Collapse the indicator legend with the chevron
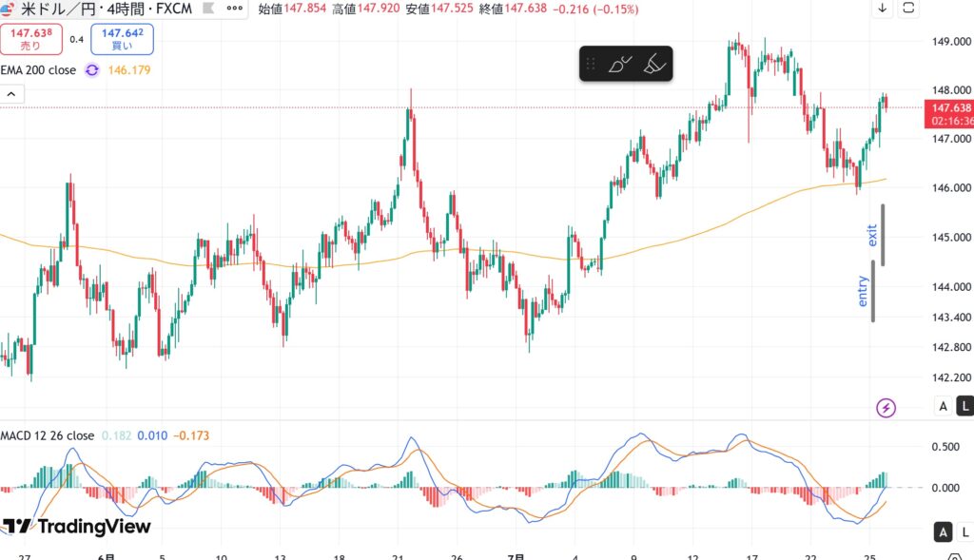Screen dimensions: 974x560 pyautogui.click(x=11, y=94)
